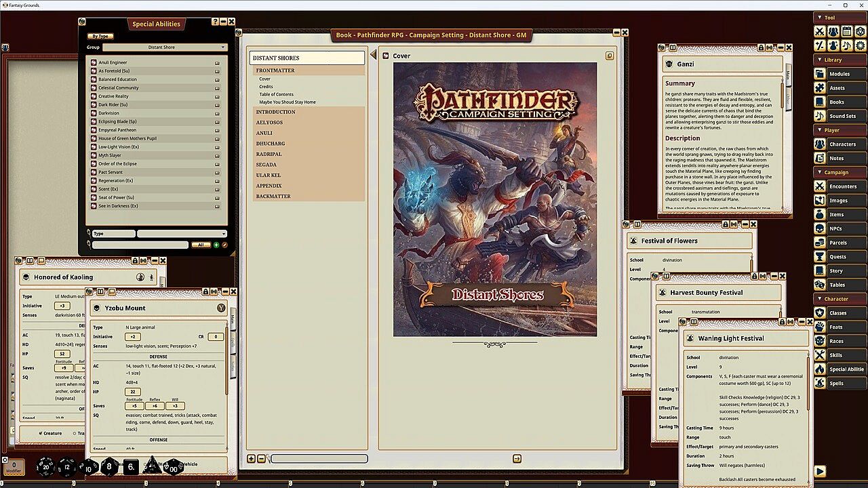
Task: Toggle lock on Yzobu Mount sheet
Action: click(x=204, y=291)
